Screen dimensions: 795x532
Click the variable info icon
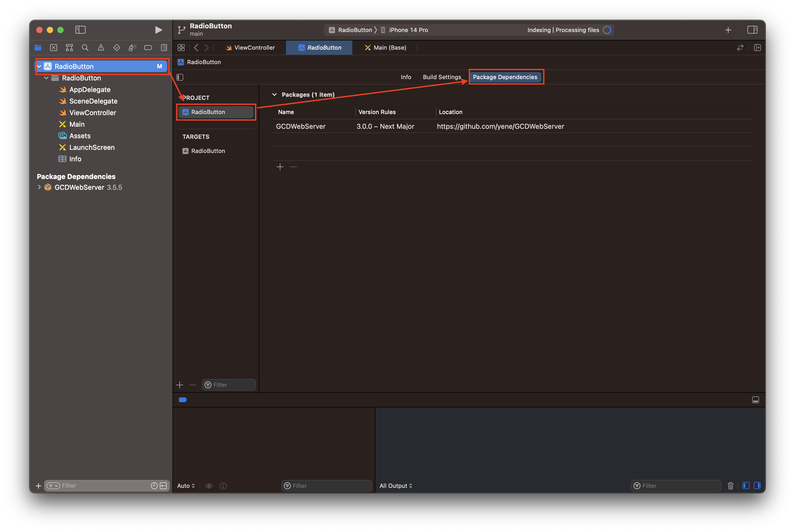pos(223,486)
